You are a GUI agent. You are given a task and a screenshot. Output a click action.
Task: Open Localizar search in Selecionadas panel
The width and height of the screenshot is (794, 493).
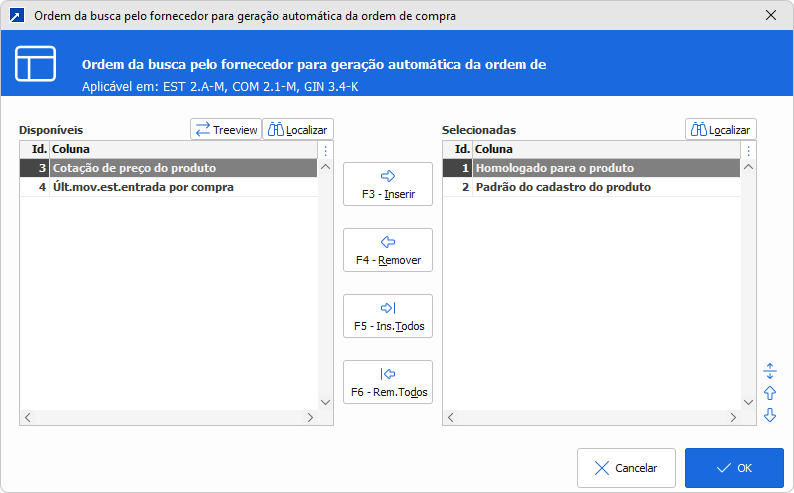pos(721,129)
